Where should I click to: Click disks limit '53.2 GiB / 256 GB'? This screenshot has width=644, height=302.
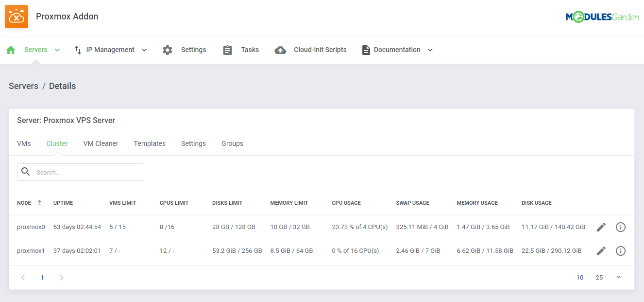point(237,251)
